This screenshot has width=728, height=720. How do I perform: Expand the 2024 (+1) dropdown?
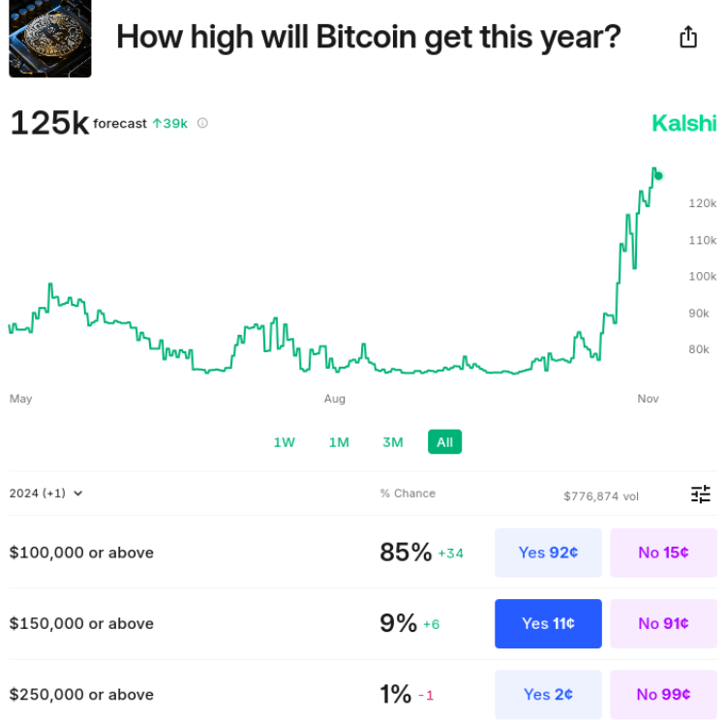tap(46, 494)
